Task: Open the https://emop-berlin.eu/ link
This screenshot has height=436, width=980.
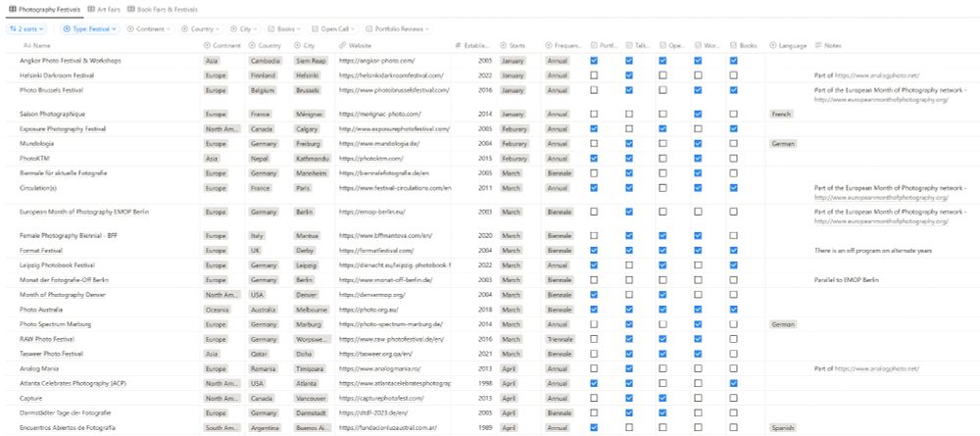Action: pos(371,212)
